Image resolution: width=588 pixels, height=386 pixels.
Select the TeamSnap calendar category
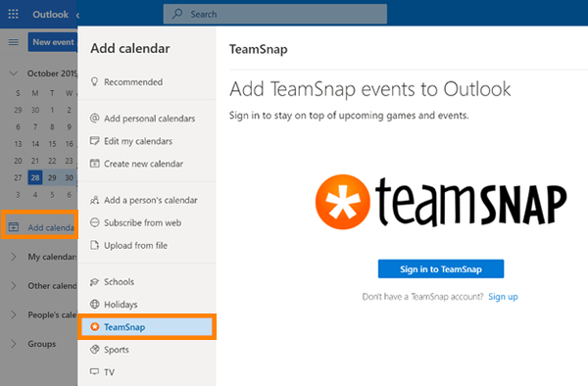(x=147, y=327)
